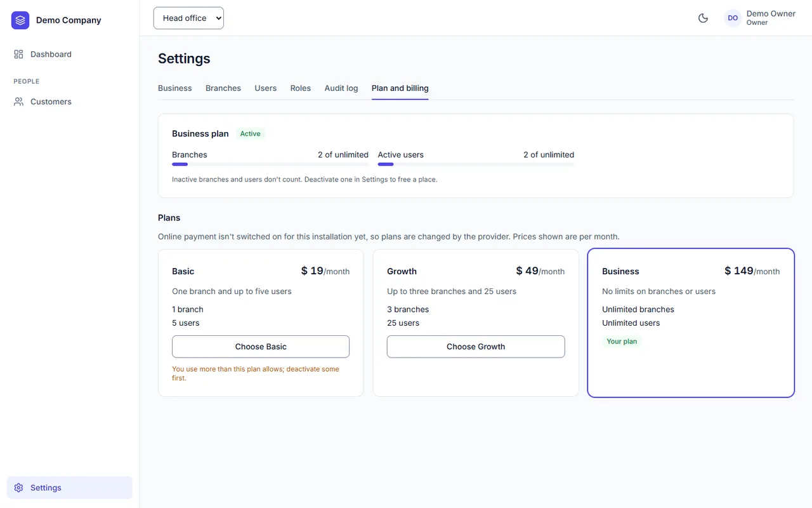The height and width of the screenshot is (508, 812).
Task: Click the $ 19/month price
Action: (x=325, y=271)
